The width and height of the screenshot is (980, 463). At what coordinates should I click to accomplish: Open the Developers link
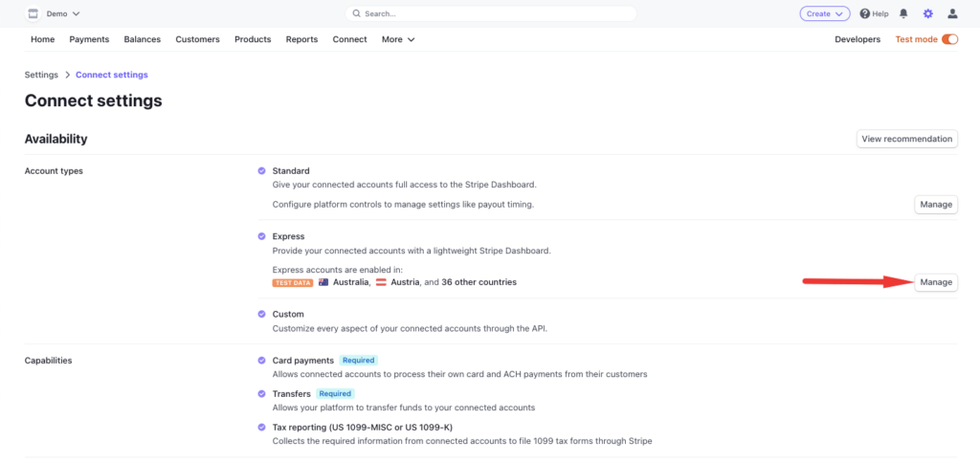(x=857, y=38)
